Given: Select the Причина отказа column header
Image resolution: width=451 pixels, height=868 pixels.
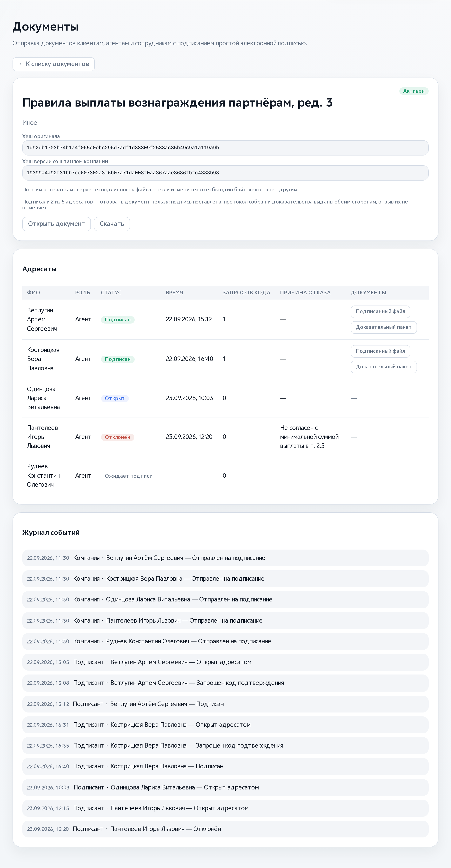Looking at the screenshot, I should [x=305, y=292].
